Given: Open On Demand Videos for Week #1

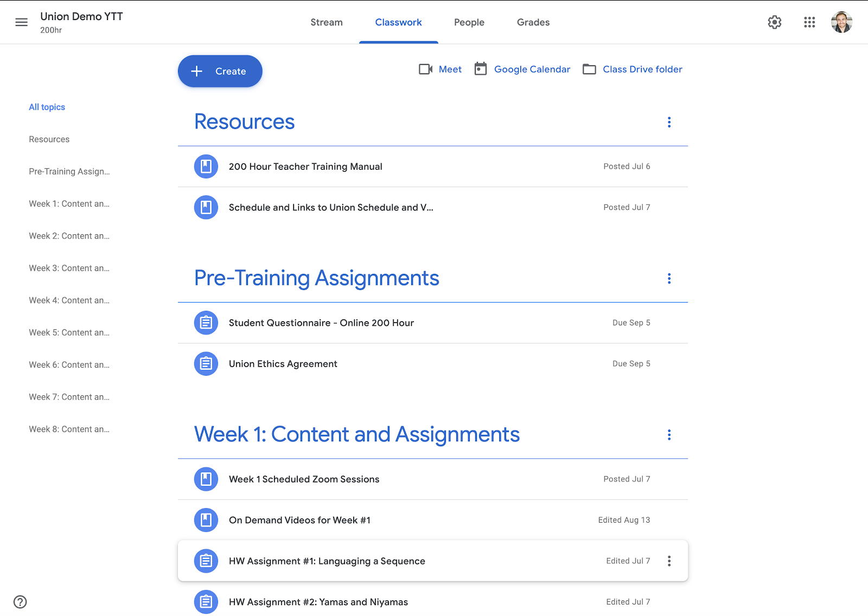Looking at the screenshot, I should (299, 520).
